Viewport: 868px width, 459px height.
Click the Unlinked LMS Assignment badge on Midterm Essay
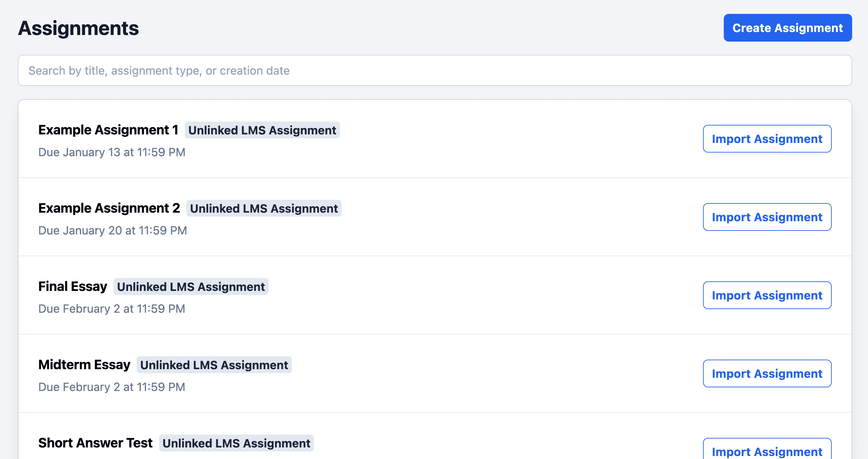[214, 365]
